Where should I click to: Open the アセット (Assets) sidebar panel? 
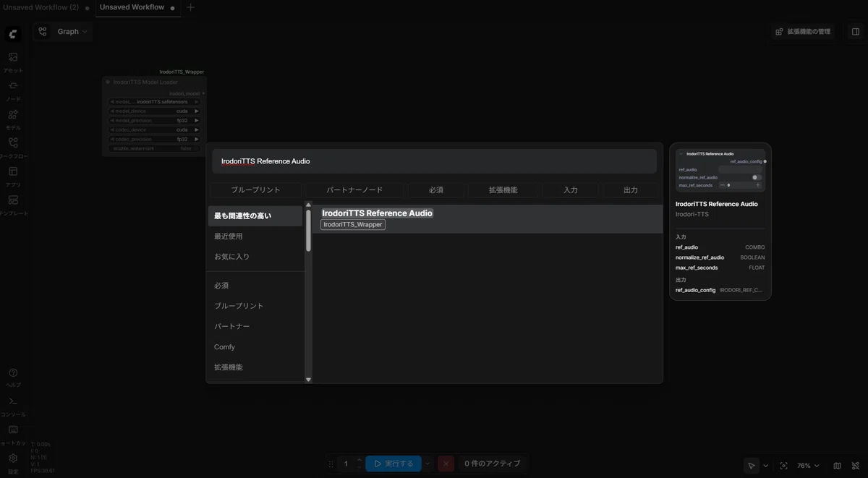pos(13,61)
